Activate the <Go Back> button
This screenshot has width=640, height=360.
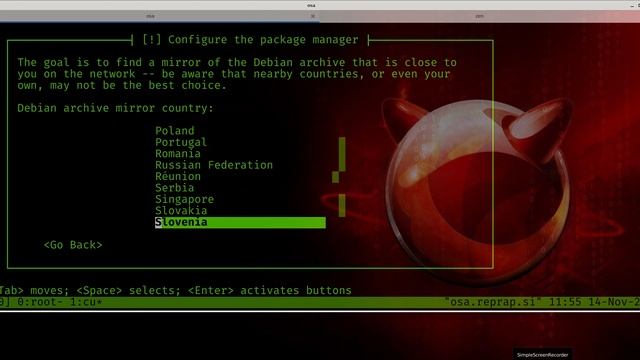coord(73,245)
